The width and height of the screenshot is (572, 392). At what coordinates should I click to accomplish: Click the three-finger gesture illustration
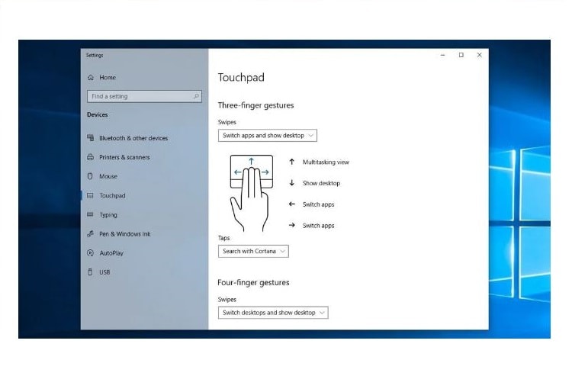pos(251,191)
